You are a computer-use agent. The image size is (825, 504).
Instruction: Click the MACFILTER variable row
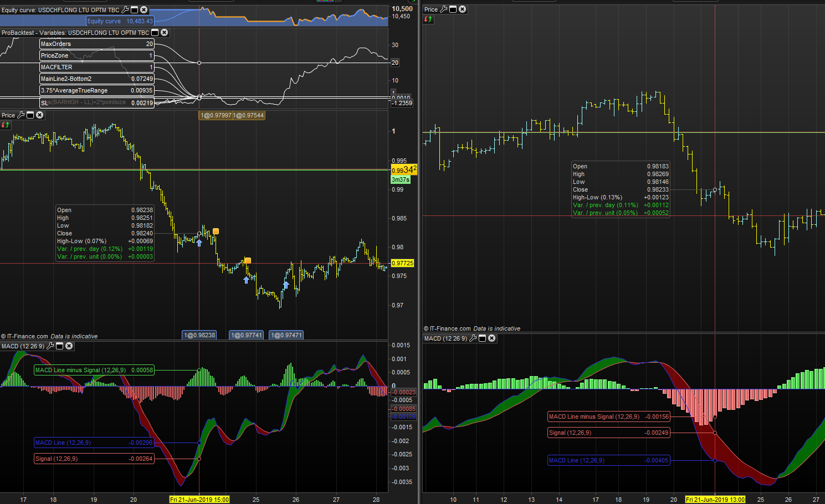point(97,67)
